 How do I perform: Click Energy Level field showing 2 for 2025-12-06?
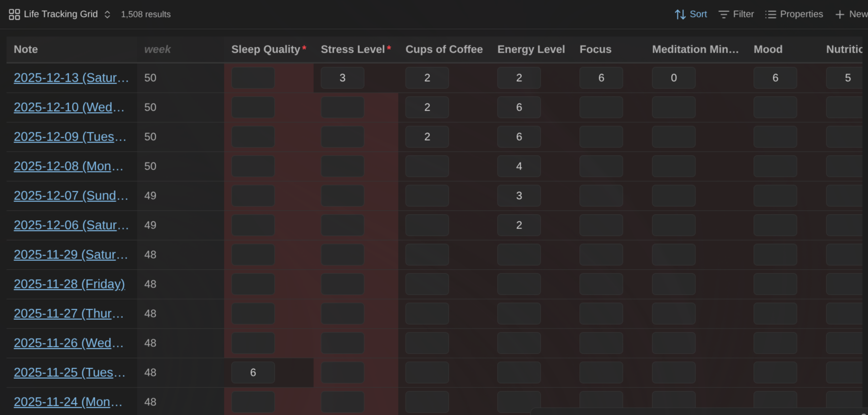519,225
